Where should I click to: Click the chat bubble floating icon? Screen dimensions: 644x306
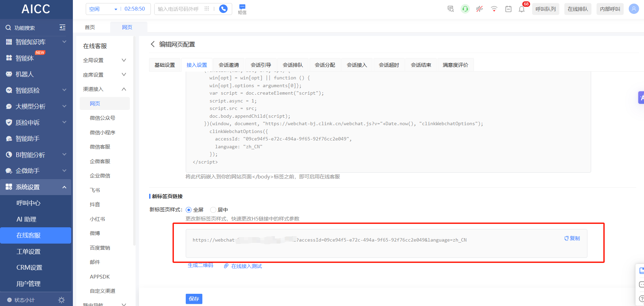641,284
